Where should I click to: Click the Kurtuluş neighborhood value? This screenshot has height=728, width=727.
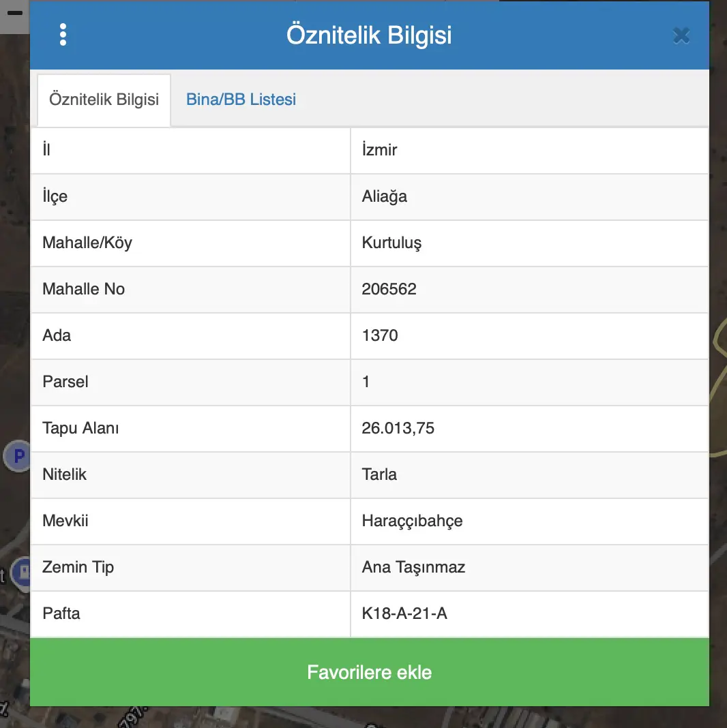(x=391, y=243)
